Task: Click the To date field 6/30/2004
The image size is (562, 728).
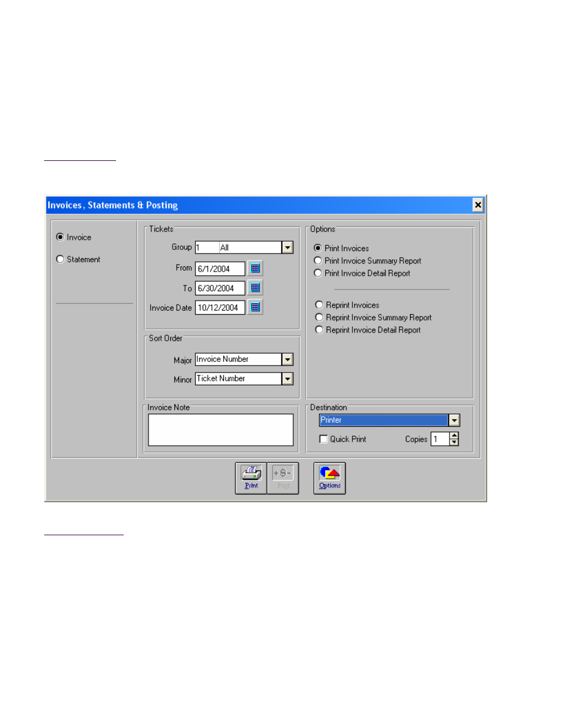Action: click(220, 288)
